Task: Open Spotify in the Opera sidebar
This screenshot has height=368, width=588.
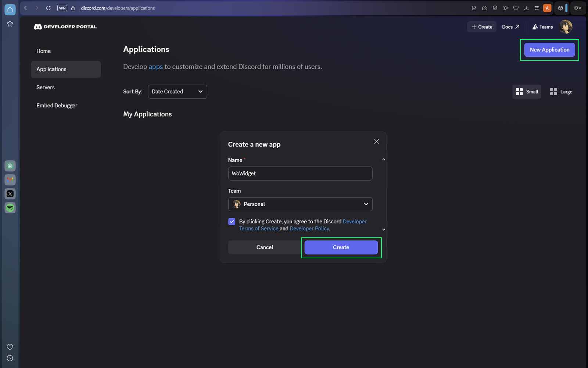Action: click(x=10, y=208)
